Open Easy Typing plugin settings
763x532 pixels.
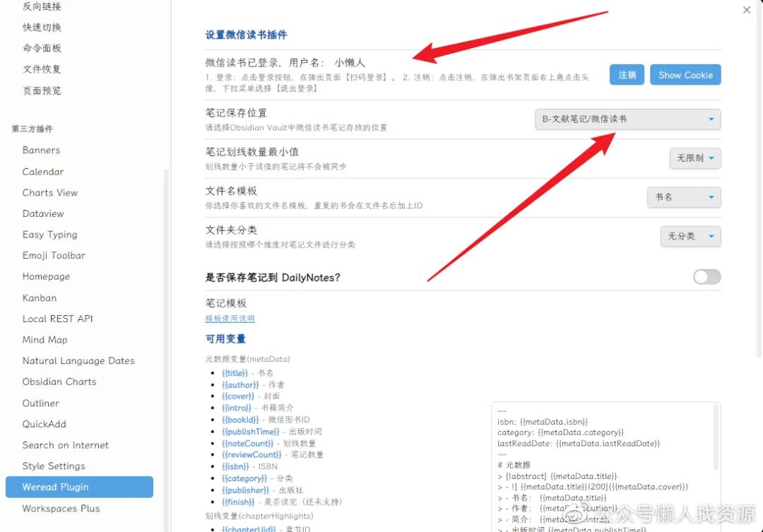tap(49, 234)
